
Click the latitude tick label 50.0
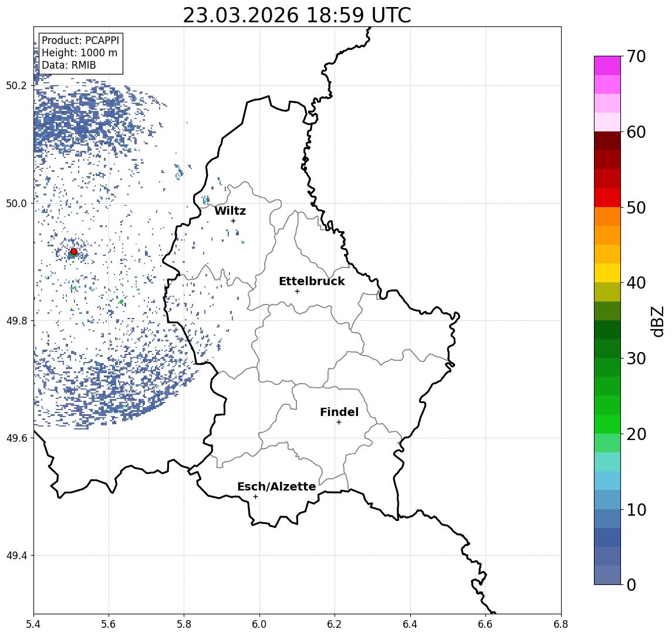(16, 203)
